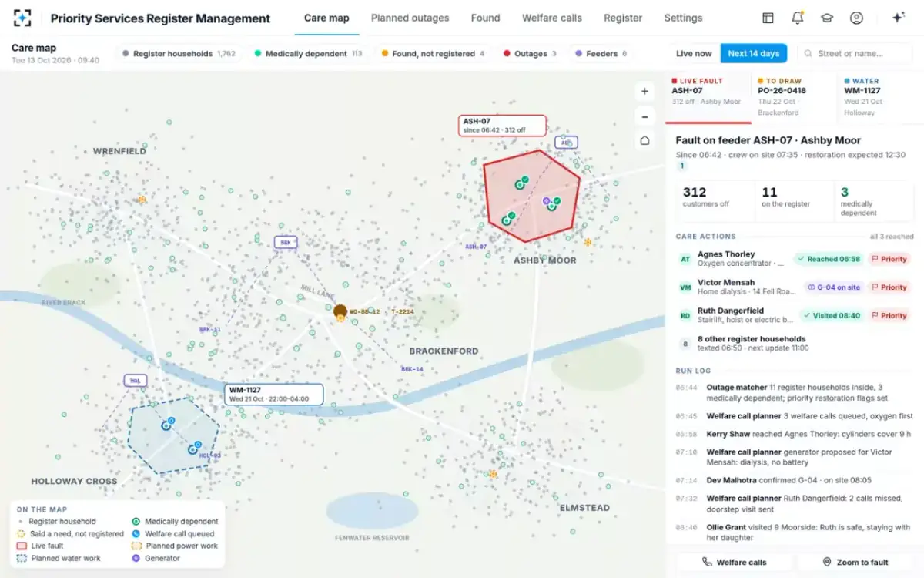924x578 pixels.
Task: Click 08:40 Ollie Grant log entry
Action: (794, 533)
